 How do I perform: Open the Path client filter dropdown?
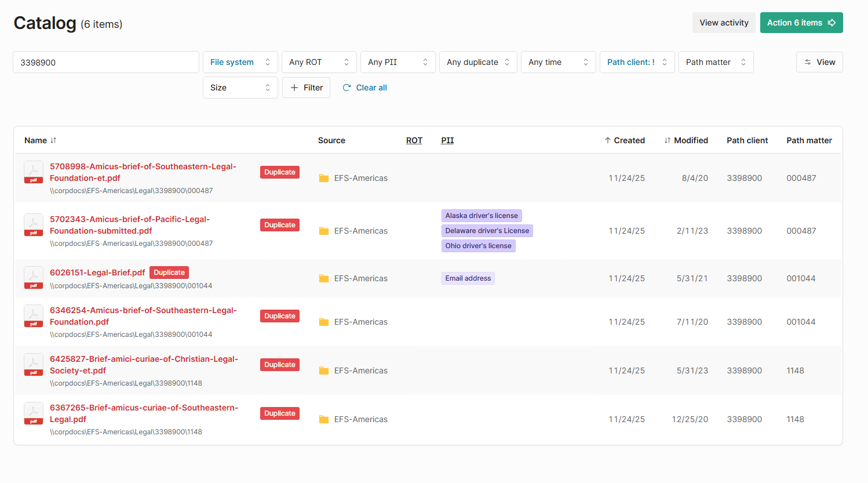[x=637, y=62]
